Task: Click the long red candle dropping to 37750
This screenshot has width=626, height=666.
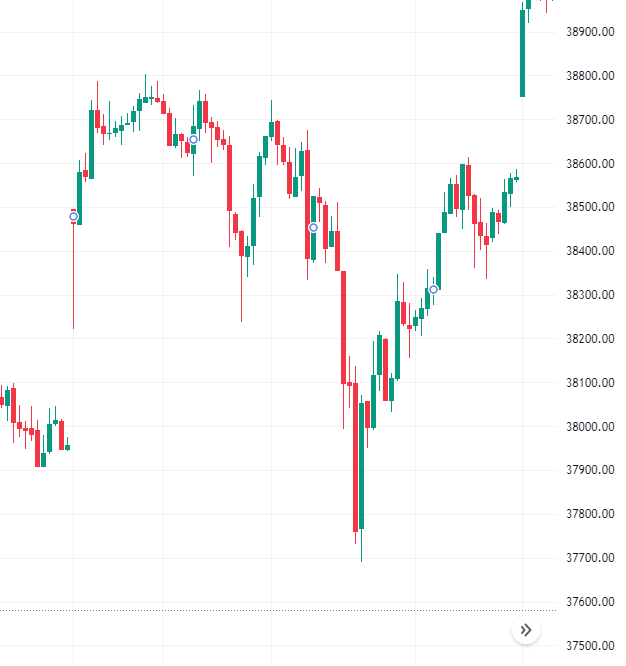Action: click(355, 455)
